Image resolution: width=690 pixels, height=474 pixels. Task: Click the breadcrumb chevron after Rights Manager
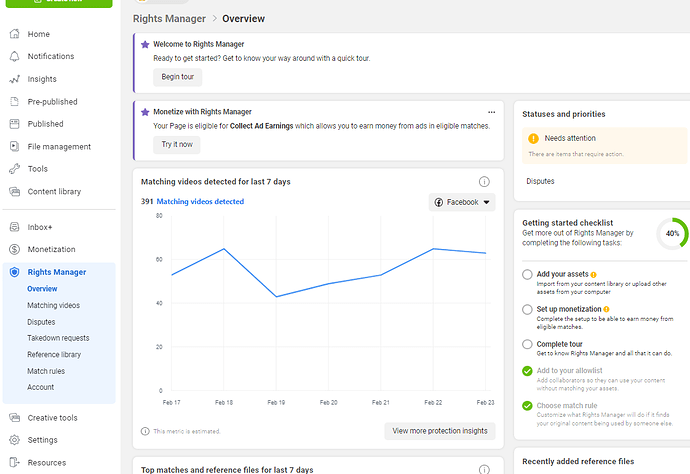215,18
